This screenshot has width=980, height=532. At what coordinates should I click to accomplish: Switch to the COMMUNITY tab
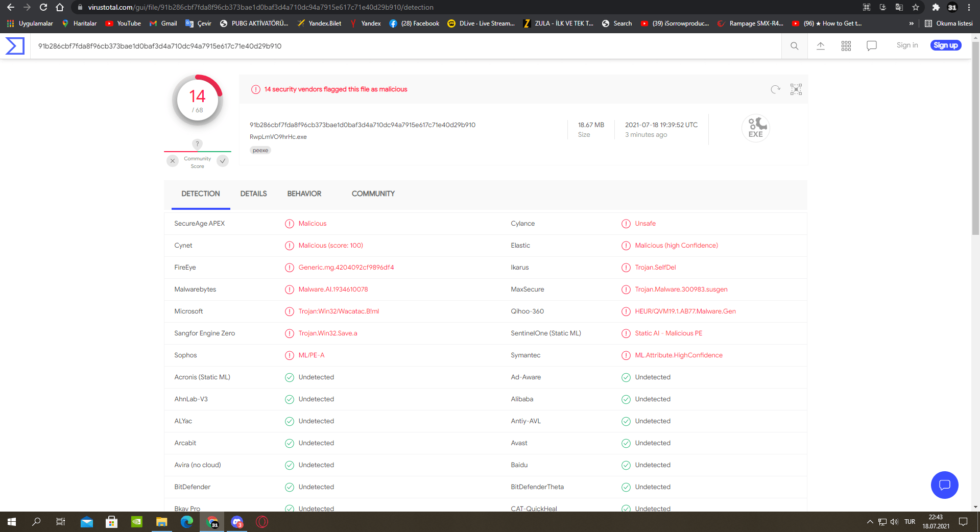[x=373, y=194]
